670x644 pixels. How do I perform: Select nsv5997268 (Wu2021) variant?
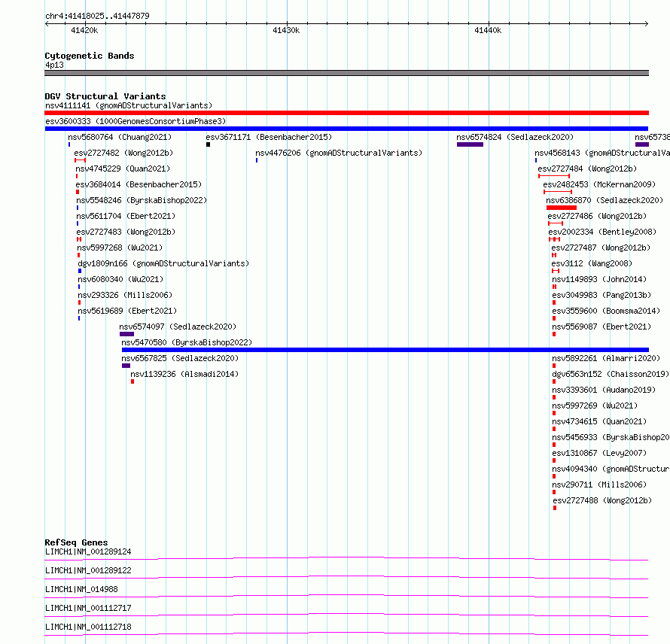click(x=120, y=248)
